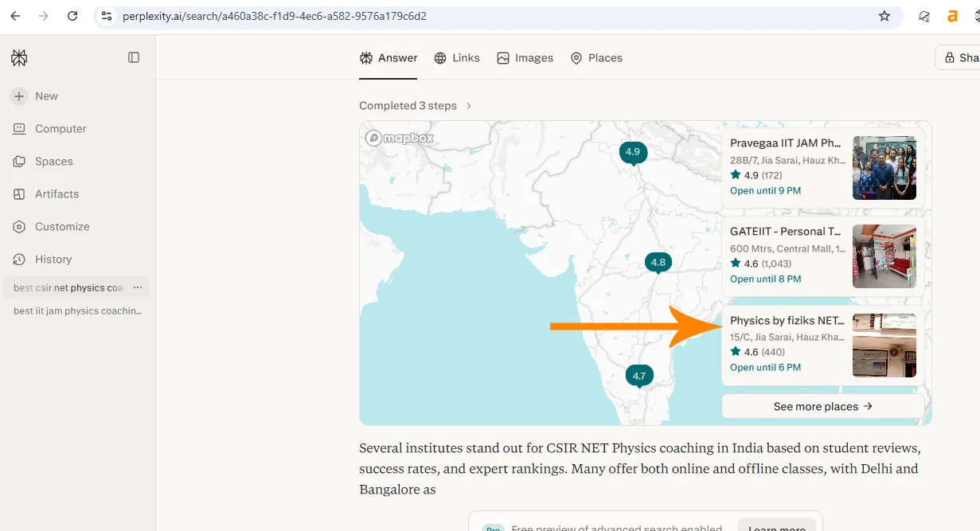Switch to the Answer tab
This screenshot has width=980, height=531.
tap(388, 58)
